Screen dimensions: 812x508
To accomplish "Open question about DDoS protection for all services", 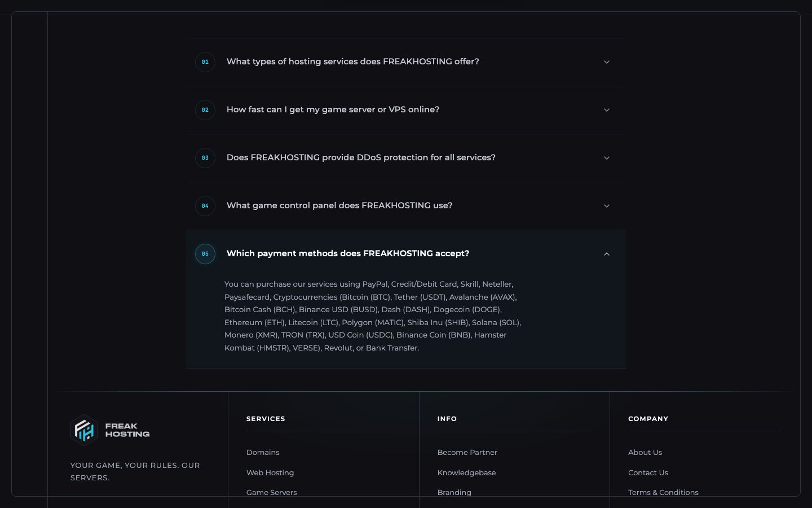I will click(361, 157).
